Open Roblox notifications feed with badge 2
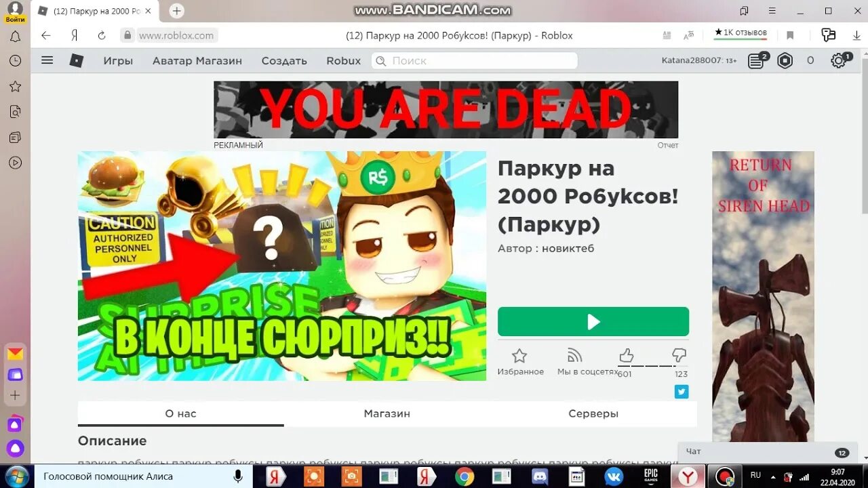 (757, 60)
